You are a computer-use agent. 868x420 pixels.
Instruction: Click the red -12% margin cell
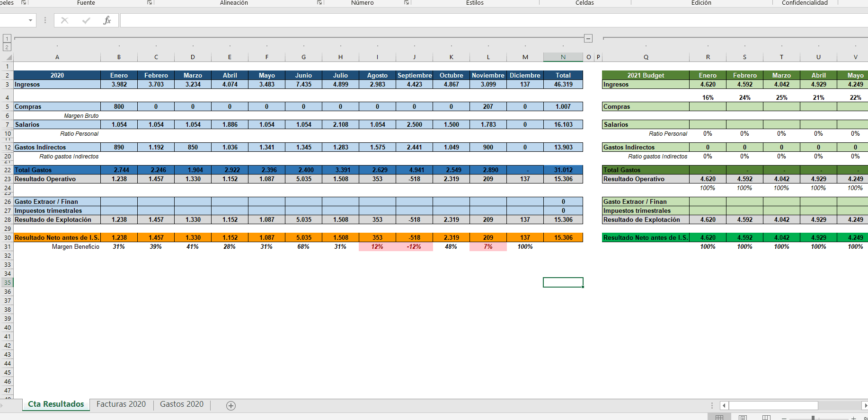click(414, 246)
